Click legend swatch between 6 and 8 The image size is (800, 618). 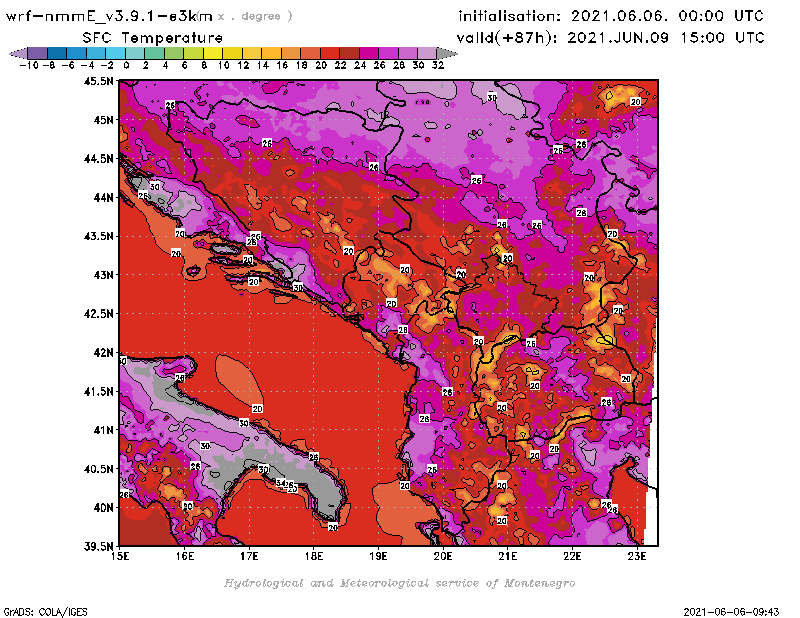pyautogui.click(x=193, y=53)
